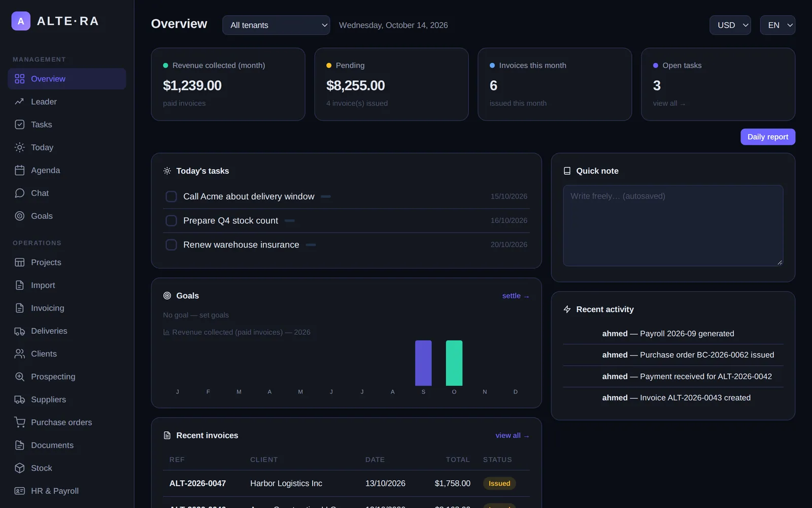This screenshot has height=508, width=812.
Task: Open Invoicing in the sidebar
Action: 67,308
